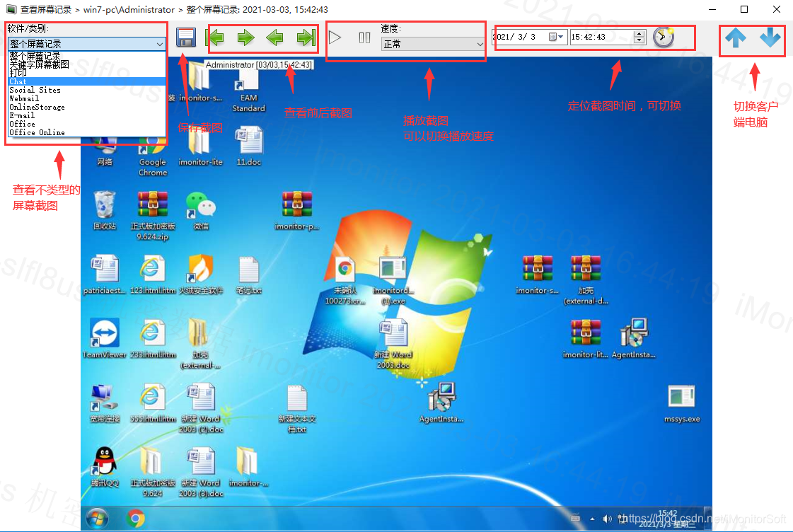
Task: Select the 新建 Word 2003 (3).doc document
Action: coord(201,473)
